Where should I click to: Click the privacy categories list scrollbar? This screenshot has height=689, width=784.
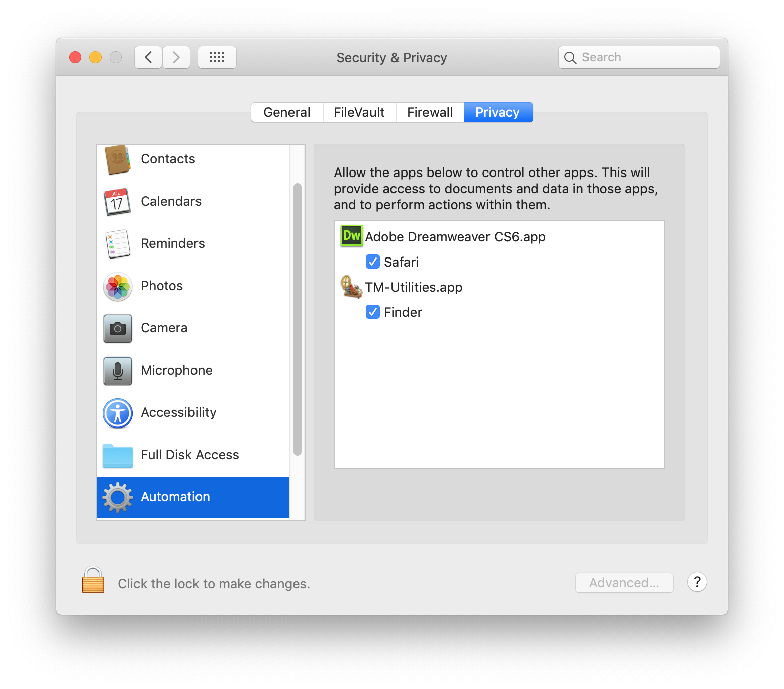(x=298, y=319)
